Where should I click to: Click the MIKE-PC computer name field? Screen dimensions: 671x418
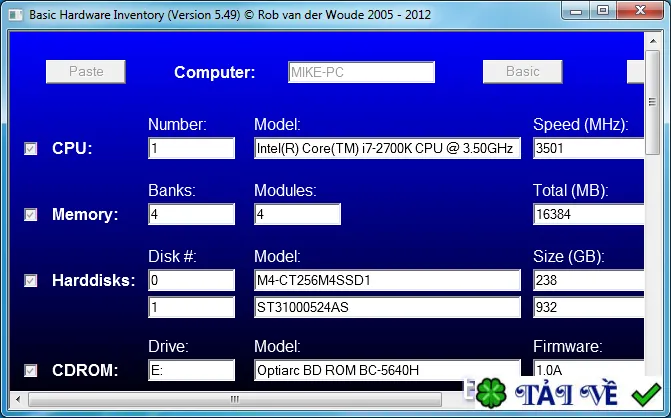[362, 72]
